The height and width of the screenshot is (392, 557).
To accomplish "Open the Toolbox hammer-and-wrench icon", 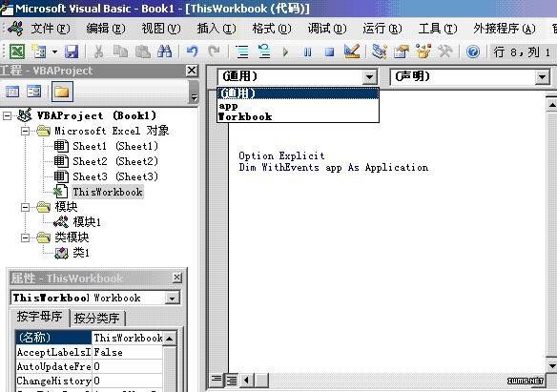I will tap(445, 52).
